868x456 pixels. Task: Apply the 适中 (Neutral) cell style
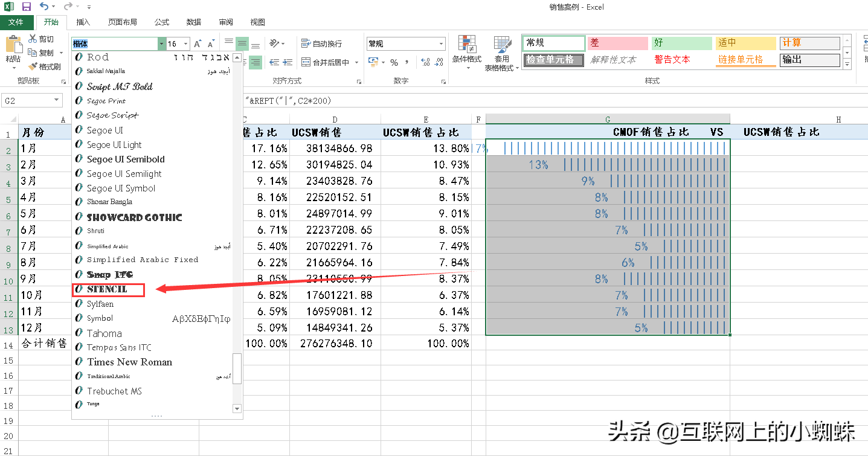(745, 43)
